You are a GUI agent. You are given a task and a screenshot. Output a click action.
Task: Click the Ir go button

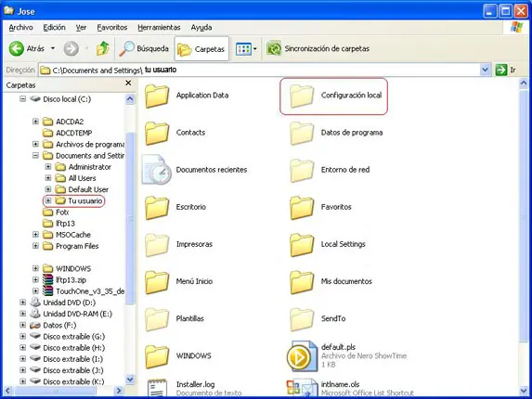tap(505, 70)
